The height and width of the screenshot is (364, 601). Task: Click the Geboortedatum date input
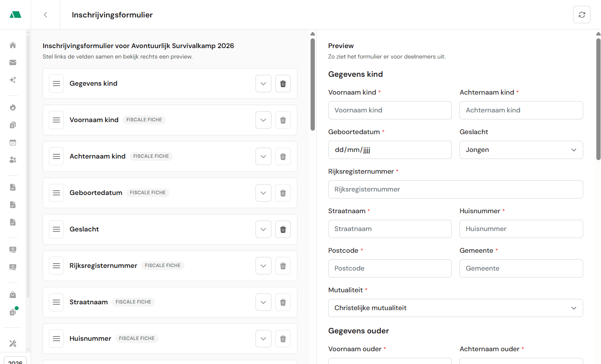390,150
